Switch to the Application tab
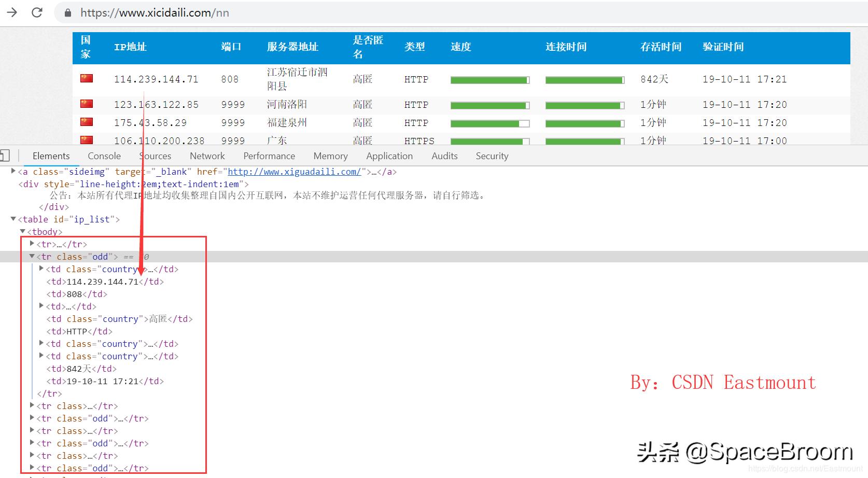The height and width of the screenshot is (478, 868). point(389,156)
